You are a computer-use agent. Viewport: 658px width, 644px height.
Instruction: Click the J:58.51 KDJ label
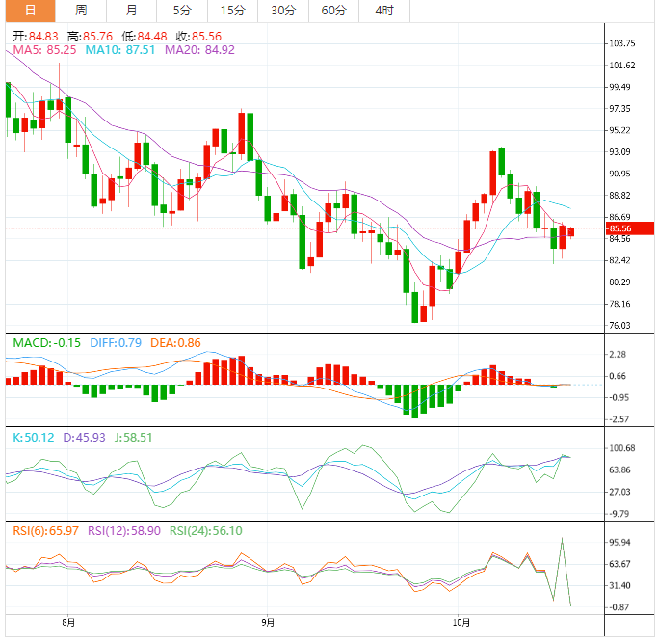pos(134,438)
